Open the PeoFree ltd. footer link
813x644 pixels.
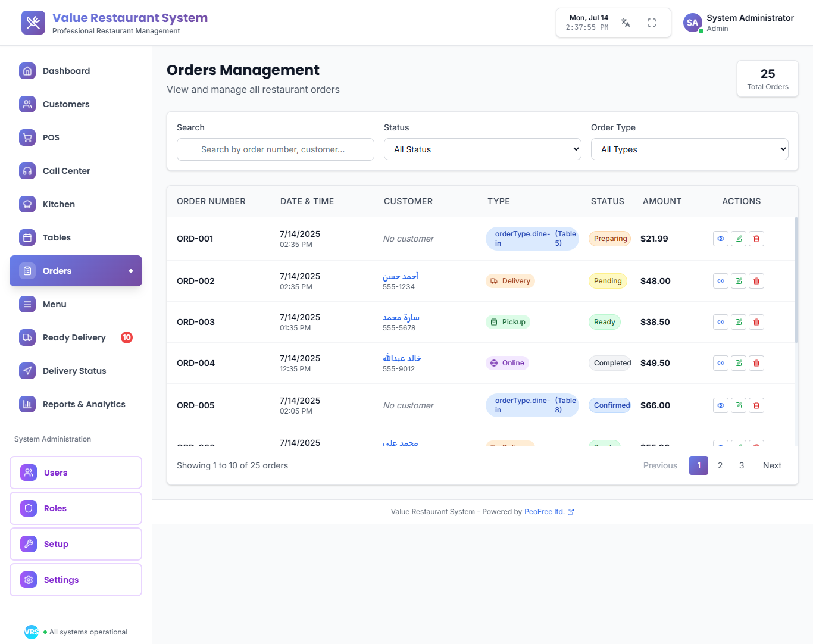[x=544, y=512]
